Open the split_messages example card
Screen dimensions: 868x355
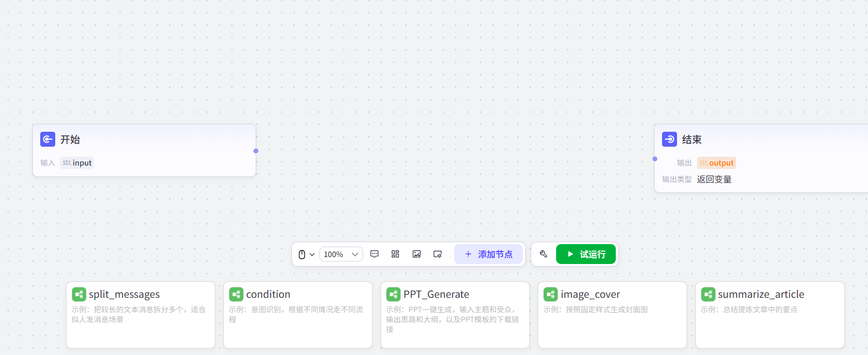coord(141,315)
